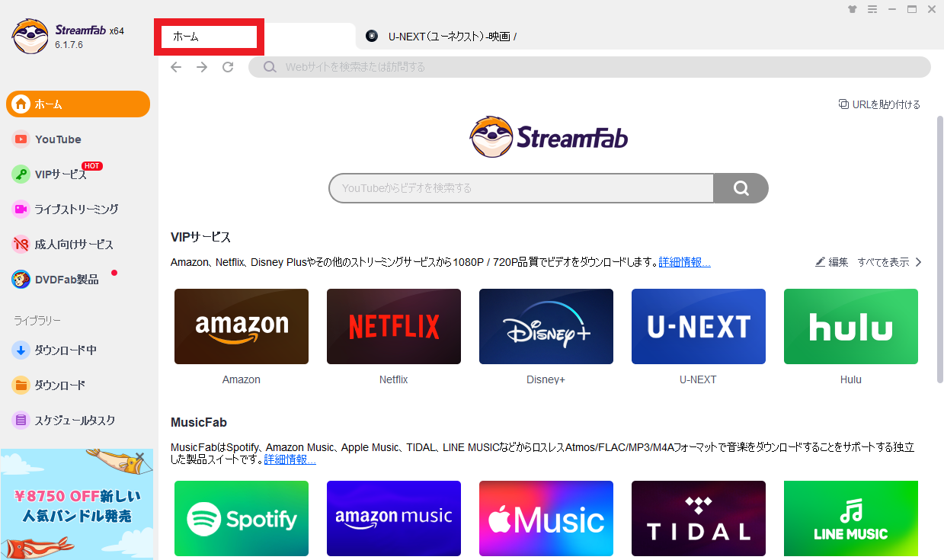This screenshot has height=560, width=944.
Task: Click the U-NEXT label under tile
Action: coord(699,379)
